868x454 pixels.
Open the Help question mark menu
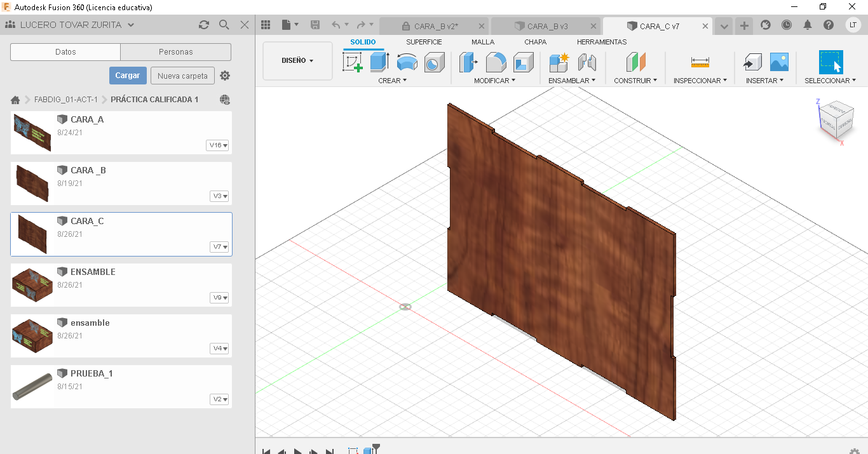click(829, 25)
